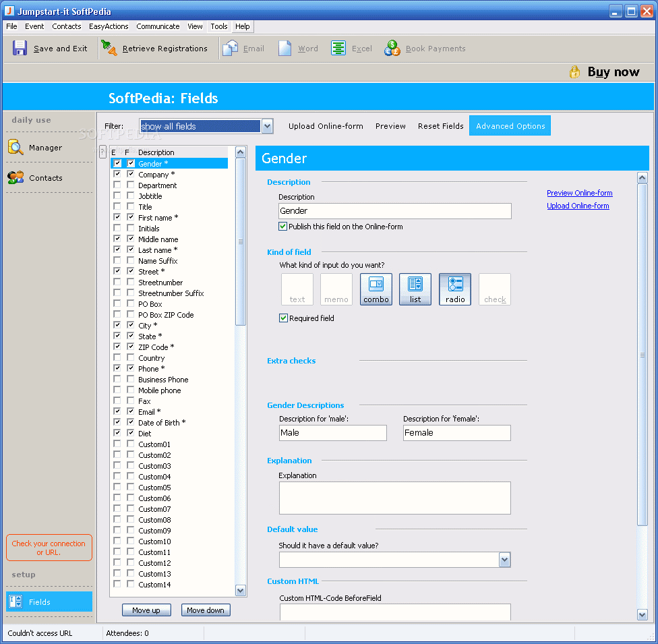The width and height of the screenshot is (658, 644).
Task: Click the Advanced Options button
Action: [510, 126]
